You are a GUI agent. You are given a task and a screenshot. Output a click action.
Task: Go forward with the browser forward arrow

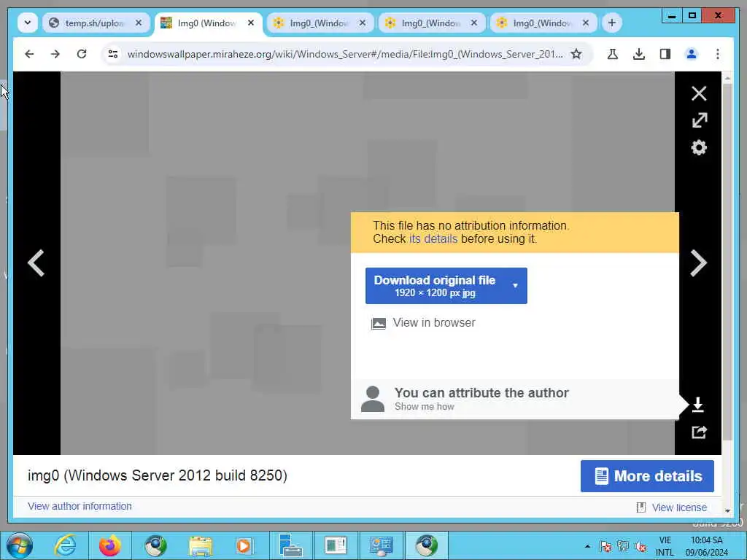55,54
